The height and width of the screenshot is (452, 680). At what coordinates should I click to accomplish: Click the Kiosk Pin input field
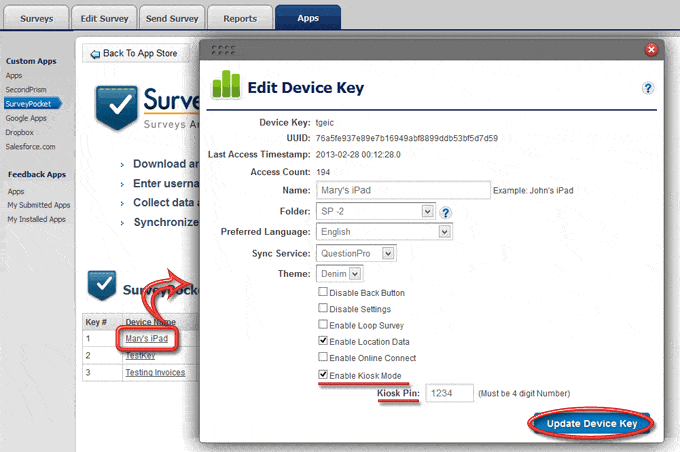pos(449,395)
